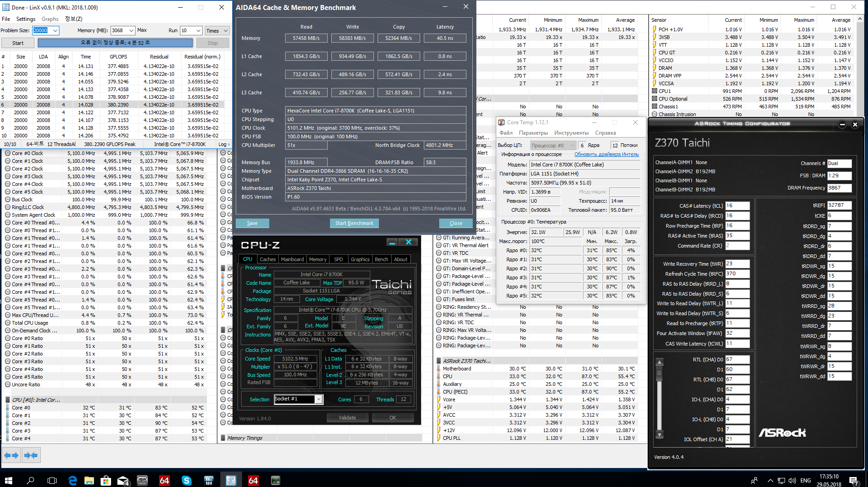
Task: Open the Times dropdown in LinX
Action: 217,31
